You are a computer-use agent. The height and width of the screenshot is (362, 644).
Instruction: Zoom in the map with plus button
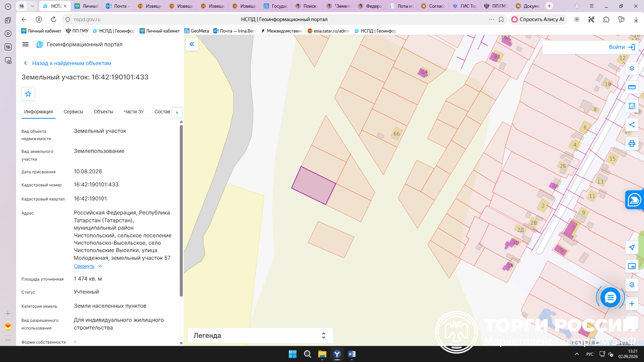pyautogui.click(x=632, y=304)
